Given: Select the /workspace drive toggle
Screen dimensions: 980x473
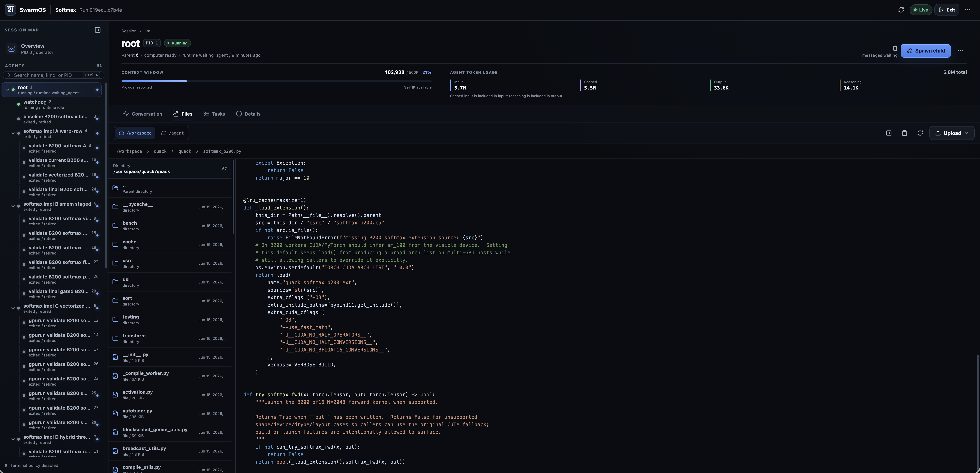Looking at the screenshot, I should 135,133.
